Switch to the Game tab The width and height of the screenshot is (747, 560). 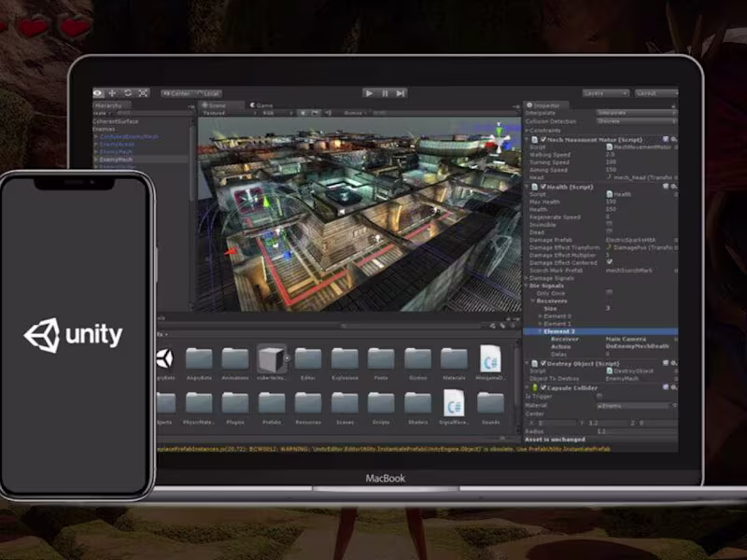pyautogui.click(x=262, y=105)
